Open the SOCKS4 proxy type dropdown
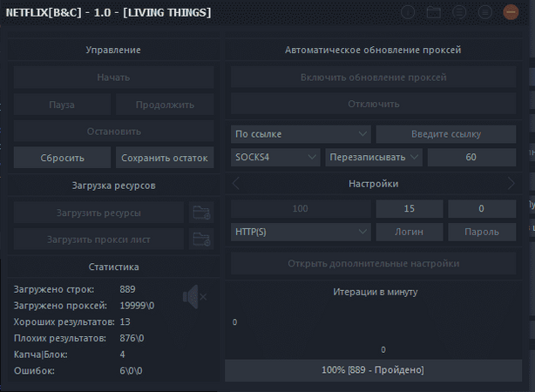535x392 pixels. coord(275,158)
